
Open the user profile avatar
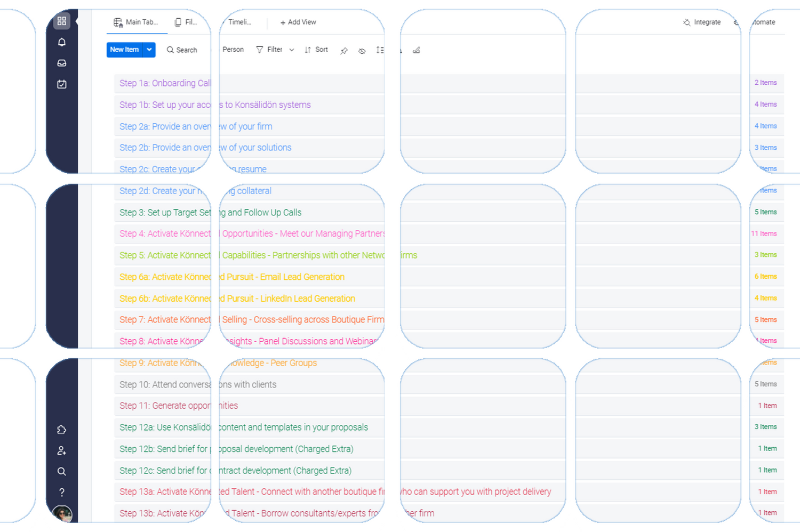62,514
